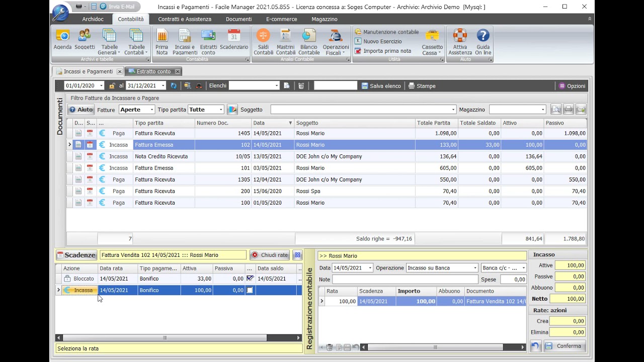
Task: Click the Facile Manager application logo
Action: tap(61, 12)
